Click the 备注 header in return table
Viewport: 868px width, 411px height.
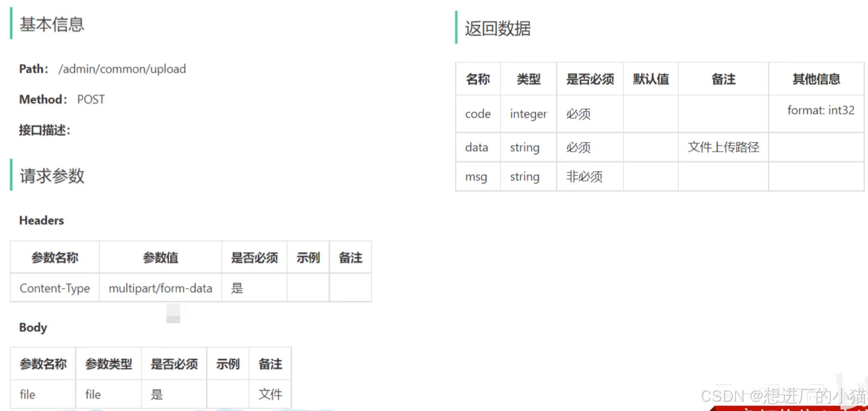pyautogui.click(x=723, y=79)
